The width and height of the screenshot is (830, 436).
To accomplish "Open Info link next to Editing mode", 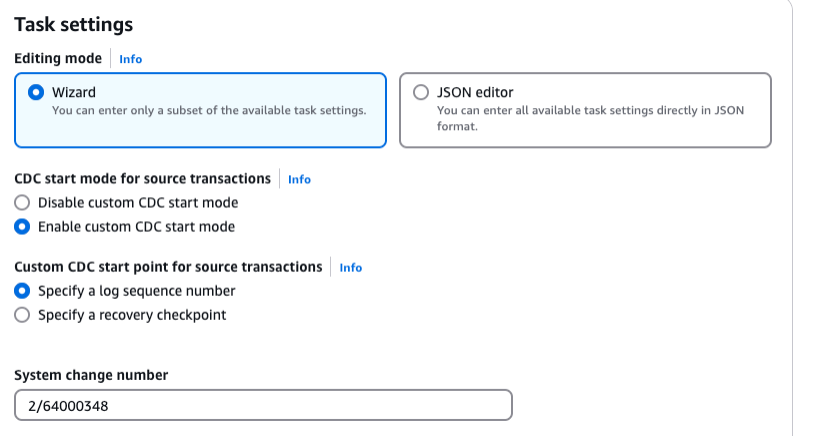I will click(x=130, y=59).
